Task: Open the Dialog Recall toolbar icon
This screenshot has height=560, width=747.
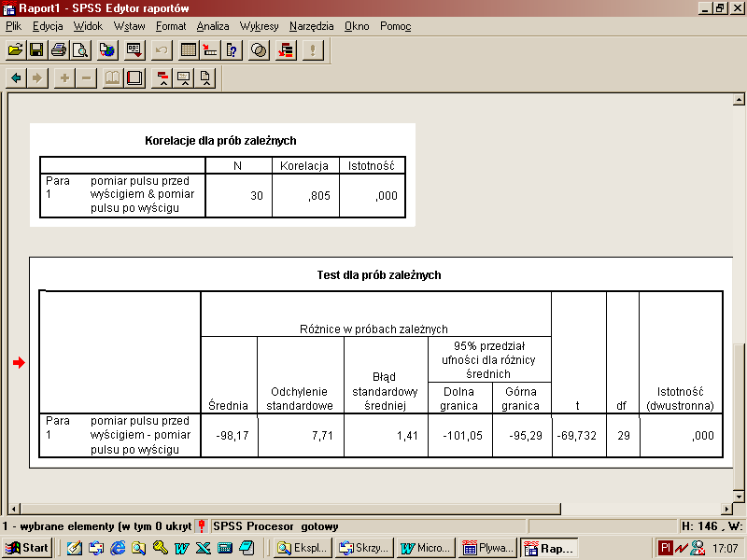Action: [x=134, y=49]
